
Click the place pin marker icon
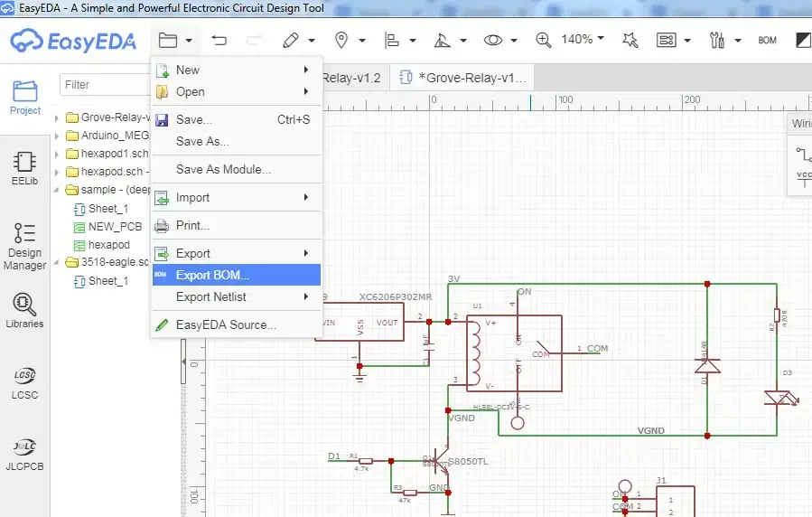click(x=341, y=41)
